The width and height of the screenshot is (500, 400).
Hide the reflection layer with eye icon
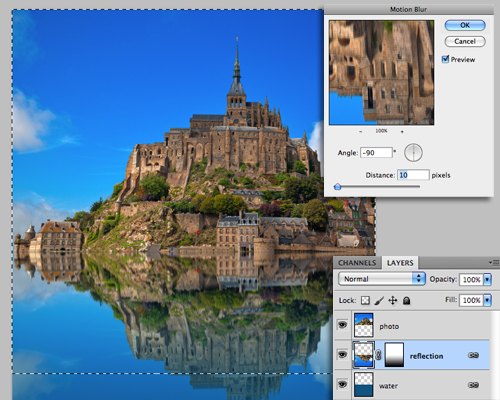pyautogui.click(x=342, y=354)
